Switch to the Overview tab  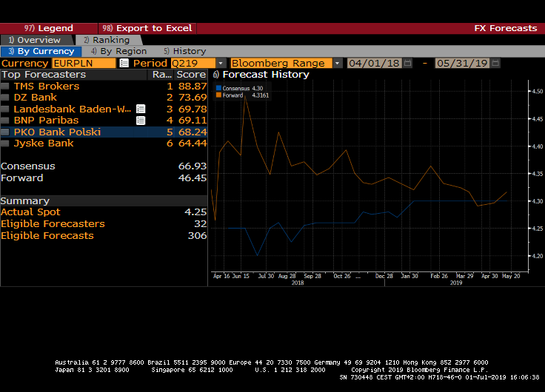click(35, 40)
